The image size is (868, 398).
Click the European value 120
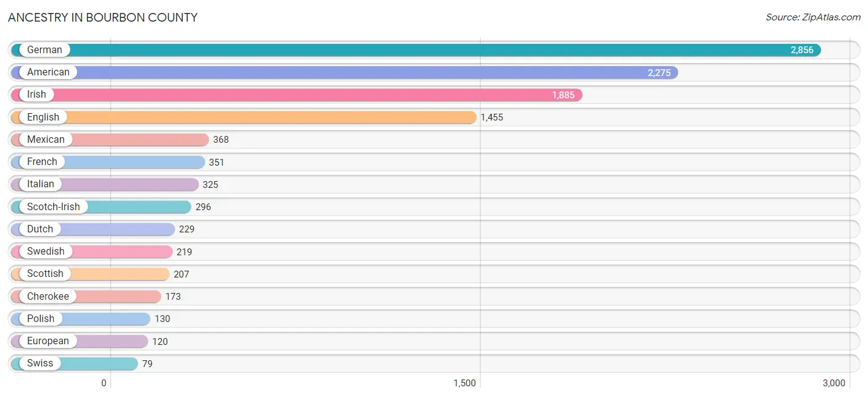pyautogui.click(x=160, y=341)
